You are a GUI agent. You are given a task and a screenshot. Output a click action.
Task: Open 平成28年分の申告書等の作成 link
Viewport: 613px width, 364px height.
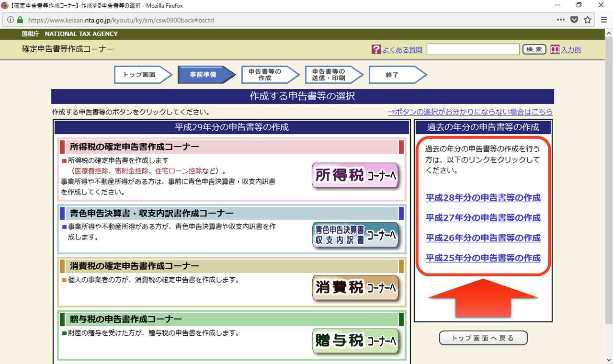483,198
